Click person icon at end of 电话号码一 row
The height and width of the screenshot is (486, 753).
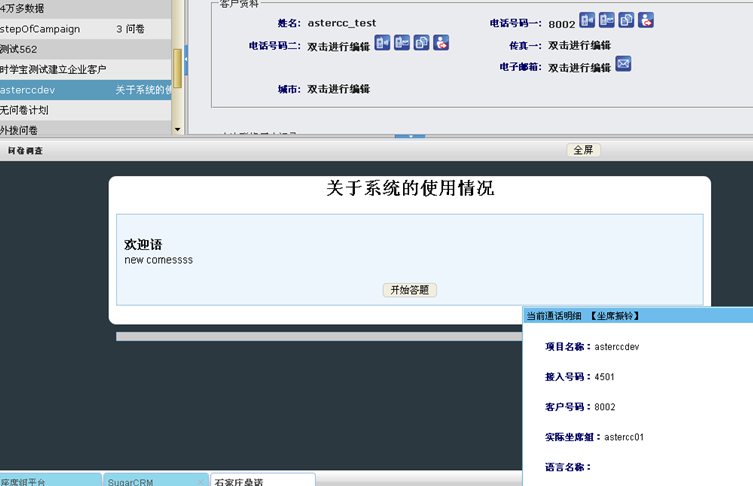point(646,20)
